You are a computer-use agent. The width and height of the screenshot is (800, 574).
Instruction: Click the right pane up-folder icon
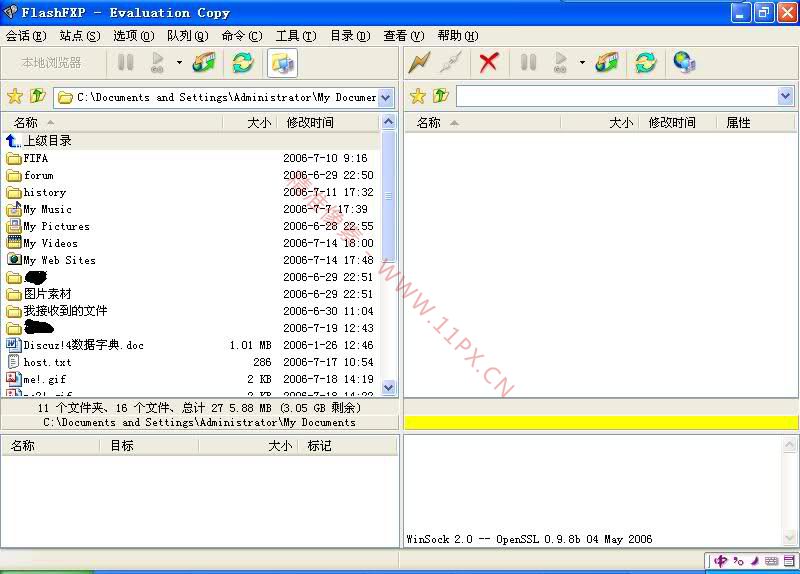click(440, 96)
